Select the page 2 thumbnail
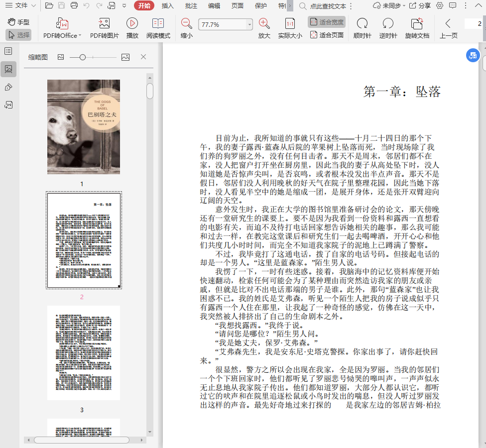The image size is (486, 448). click(84, 240)
